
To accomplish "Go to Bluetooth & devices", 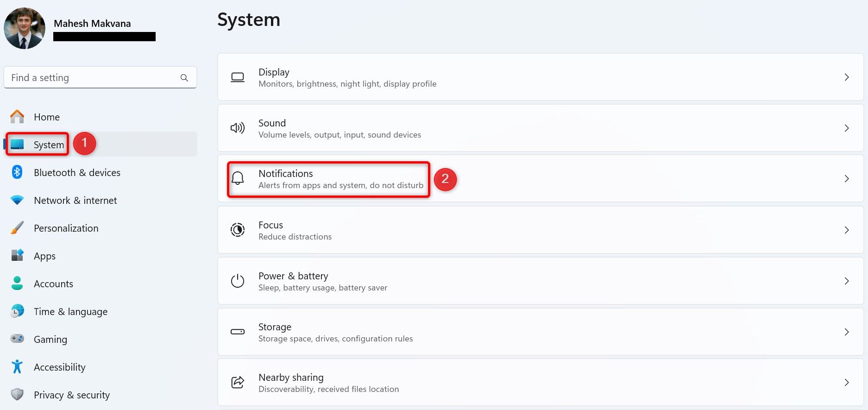I will 101,172.
